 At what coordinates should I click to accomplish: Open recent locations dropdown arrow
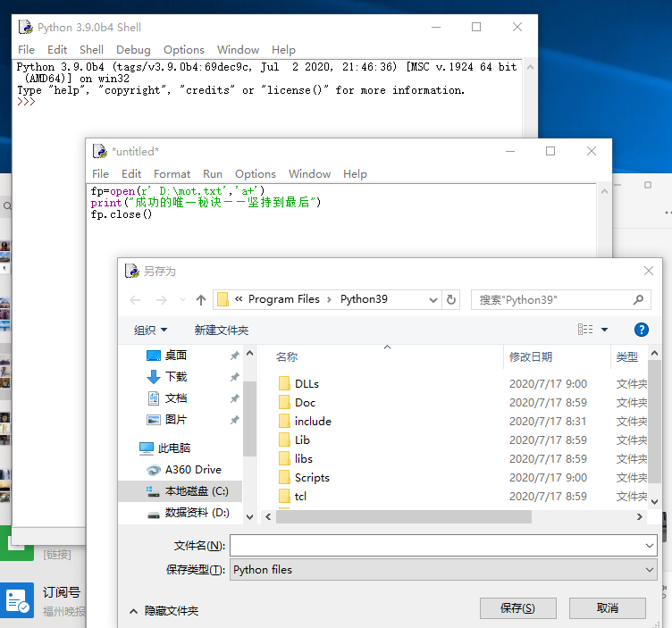point(183,300)
